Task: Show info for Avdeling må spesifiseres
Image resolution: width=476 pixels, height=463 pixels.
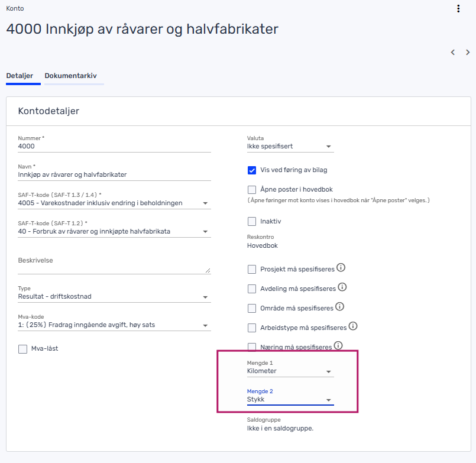Action: coord(342,287)
